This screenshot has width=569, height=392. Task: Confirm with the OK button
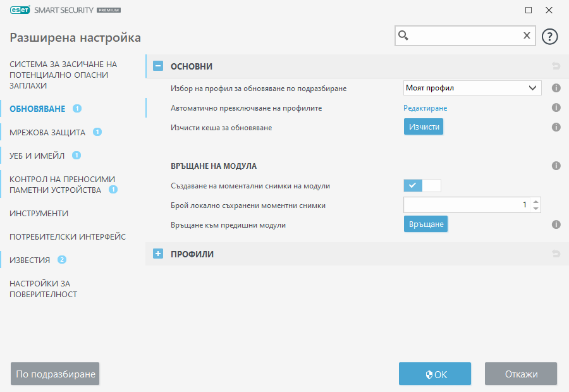point(435,374)
